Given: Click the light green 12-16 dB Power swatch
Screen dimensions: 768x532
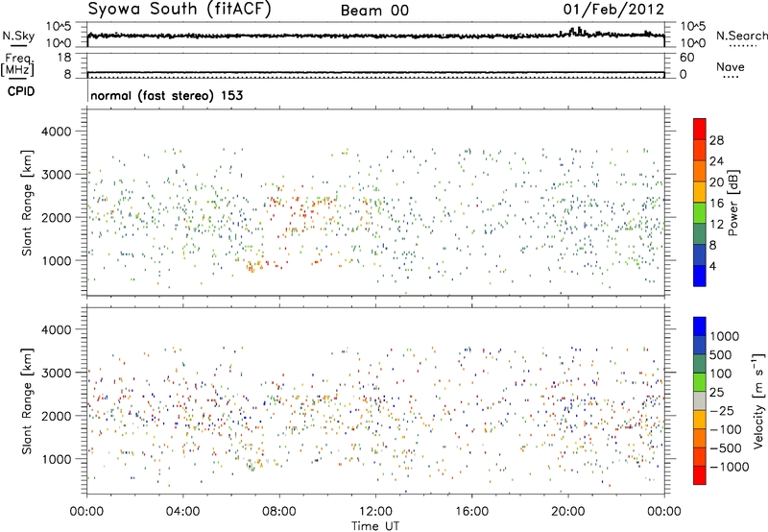Looking at the screenshot, I should [700, 213].
